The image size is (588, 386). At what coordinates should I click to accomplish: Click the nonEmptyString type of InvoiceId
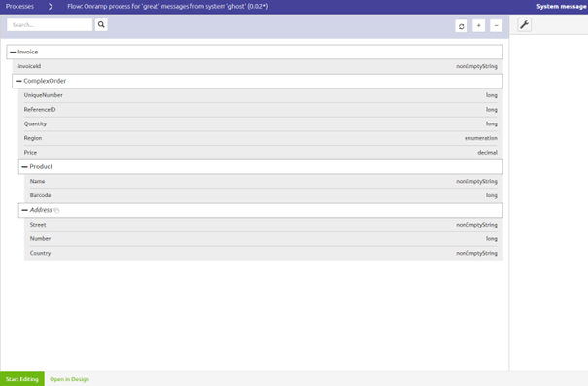(476, 66)
